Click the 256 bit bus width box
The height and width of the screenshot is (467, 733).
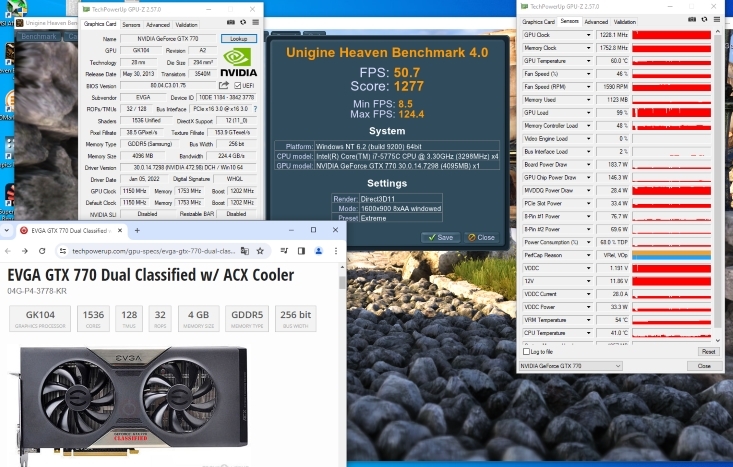[x=295, y=318]
